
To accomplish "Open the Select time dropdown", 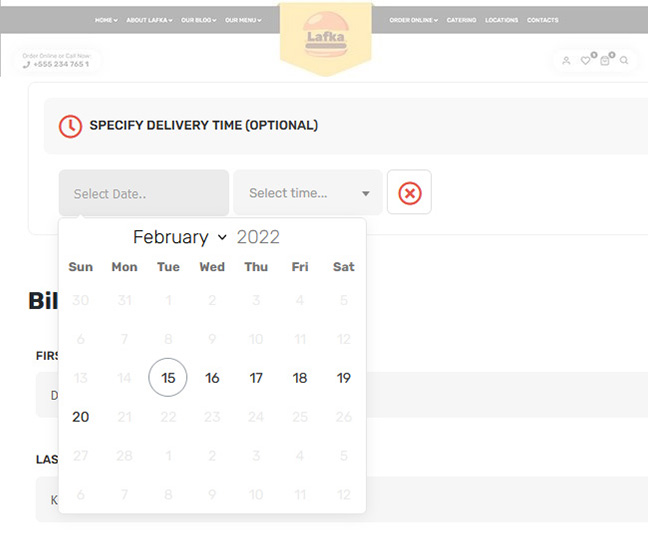I will coord(308,193).
